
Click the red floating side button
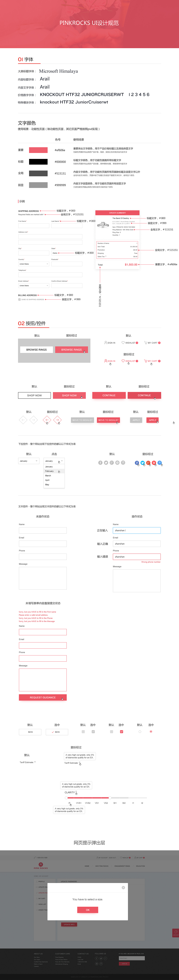tap(175, 932)
